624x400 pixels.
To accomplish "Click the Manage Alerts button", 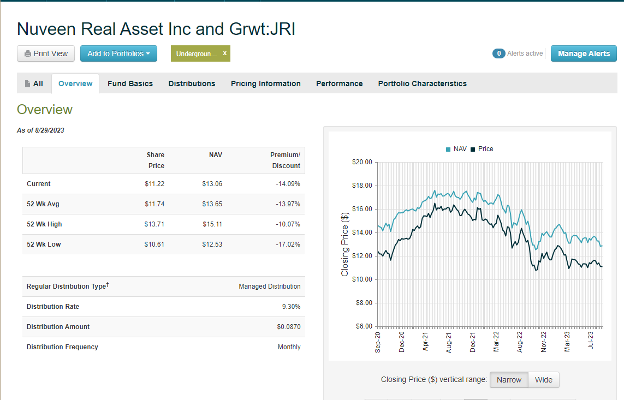I will (583, 53).
